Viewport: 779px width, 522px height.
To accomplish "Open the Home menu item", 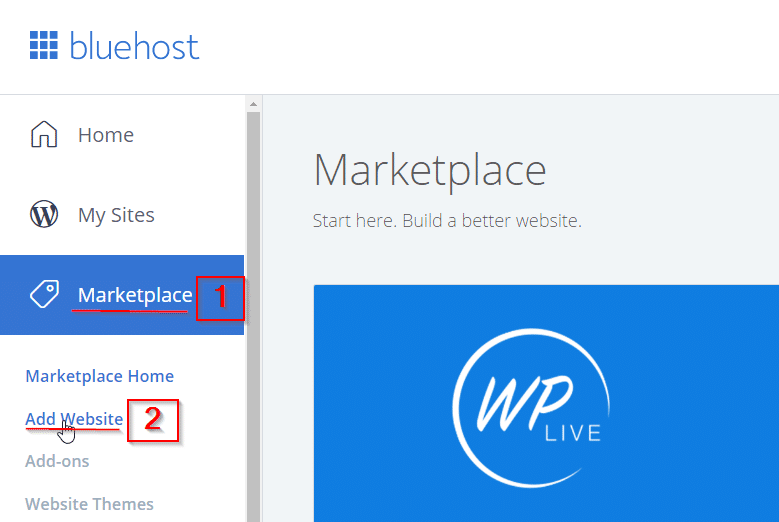I will 106,135.
